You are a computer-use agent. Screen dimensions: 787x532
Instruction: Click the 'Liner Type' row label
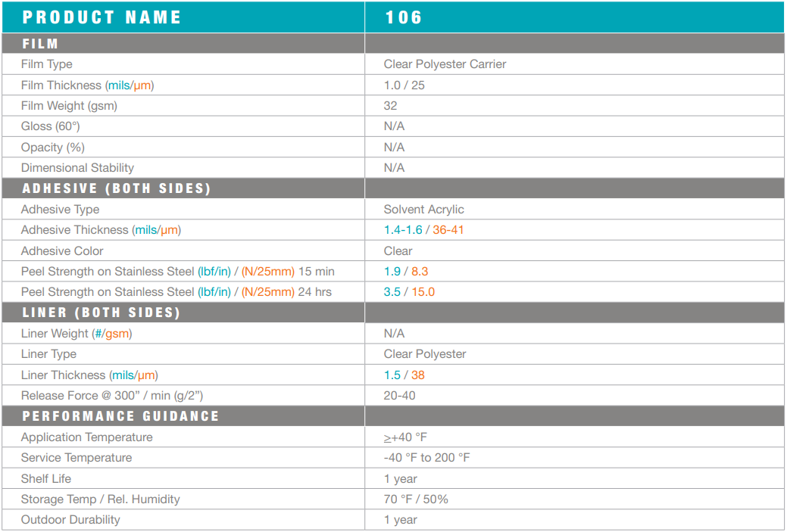coord(48,354)
